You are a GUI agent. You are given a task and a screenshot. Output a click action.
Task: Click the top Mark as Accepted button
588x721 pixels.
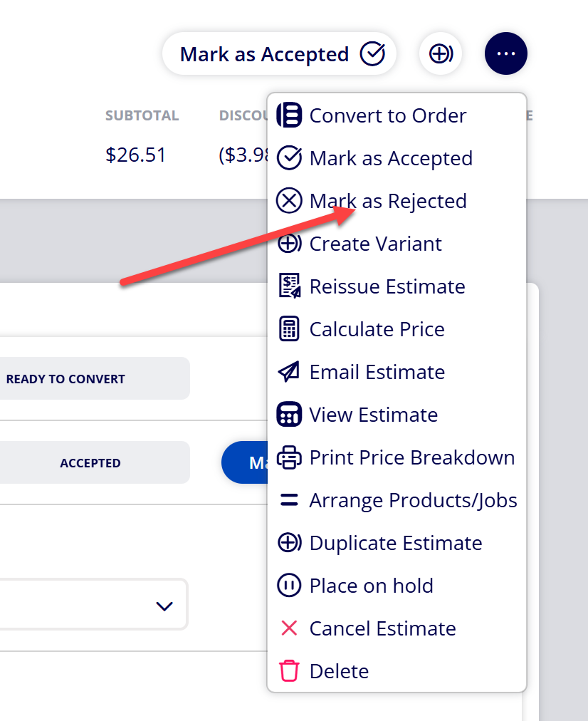(x=279, y=53)
